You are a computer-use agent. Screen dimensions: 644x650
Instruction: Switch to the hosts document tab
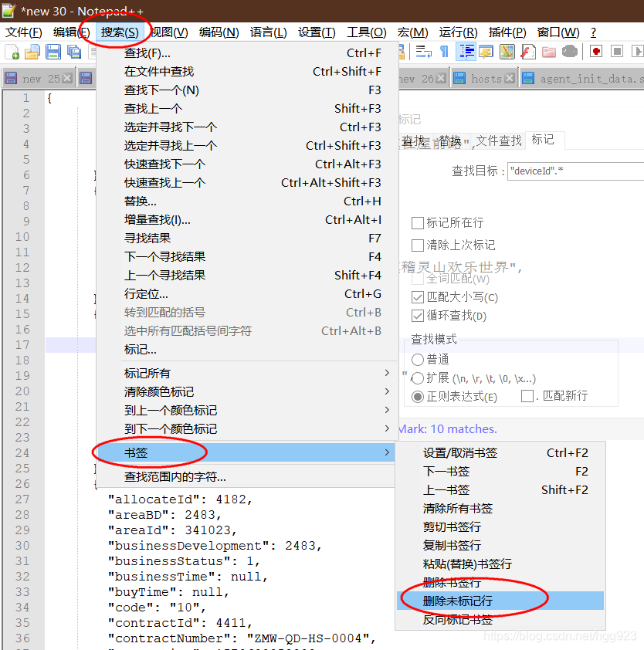pos(483,78)
